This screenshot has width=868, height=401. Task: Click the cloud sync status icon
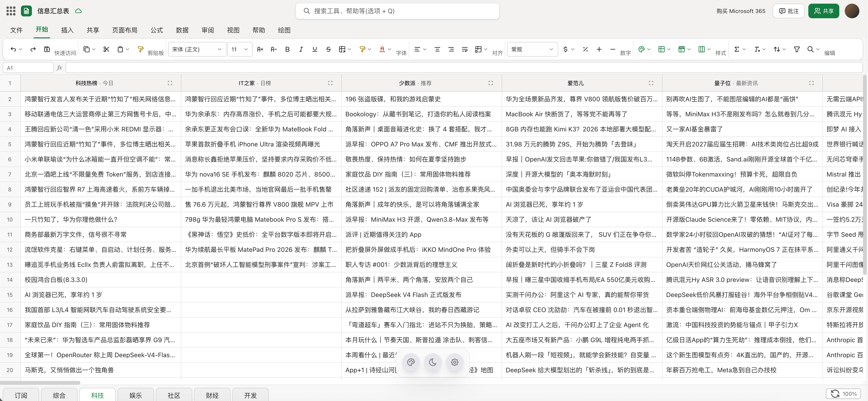click(x=79, y=11)
